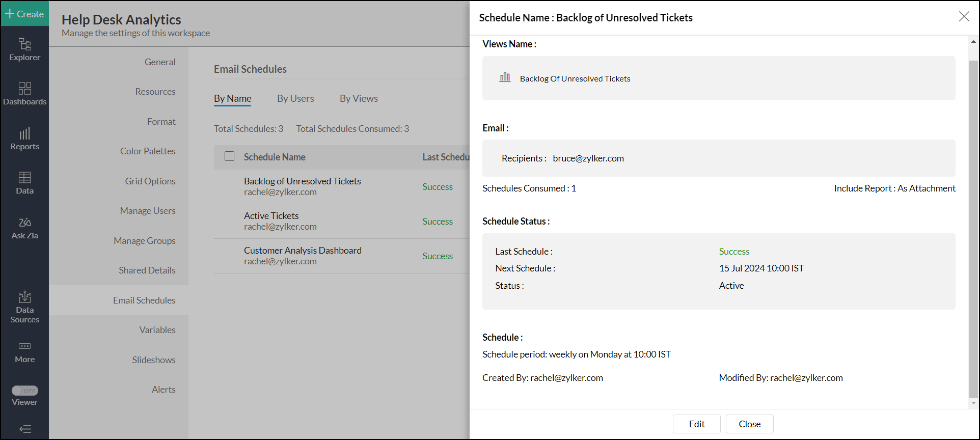The width and height of the screenshot is (980, 440).
Task: Select Manage Users in settings menu
Action: 148,211
